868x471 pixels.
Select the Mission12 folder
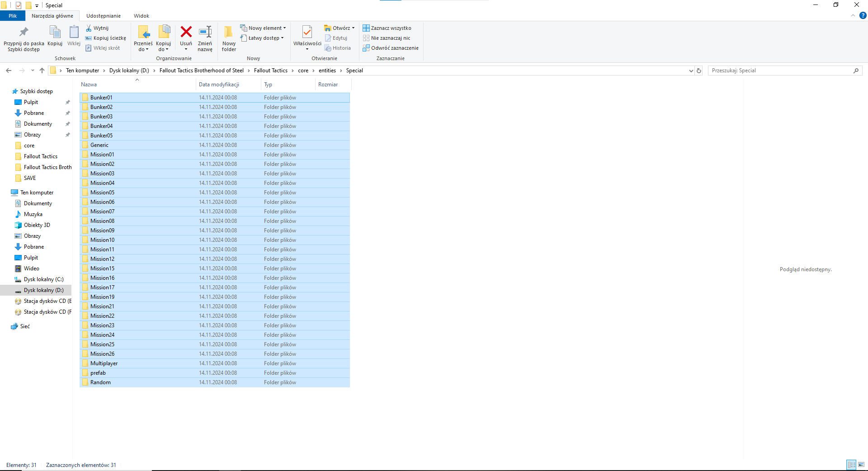pyautogui.click(x=215, y=259)
